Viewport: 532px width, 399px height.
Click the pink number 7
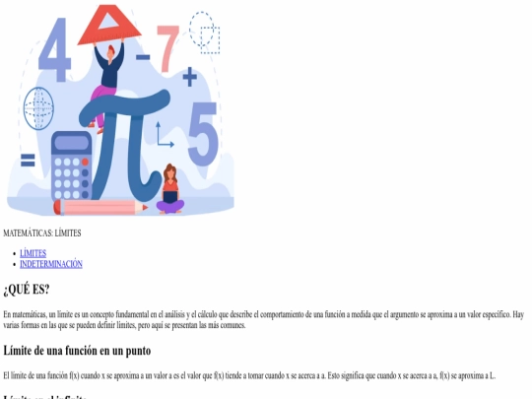pos(167,49)
